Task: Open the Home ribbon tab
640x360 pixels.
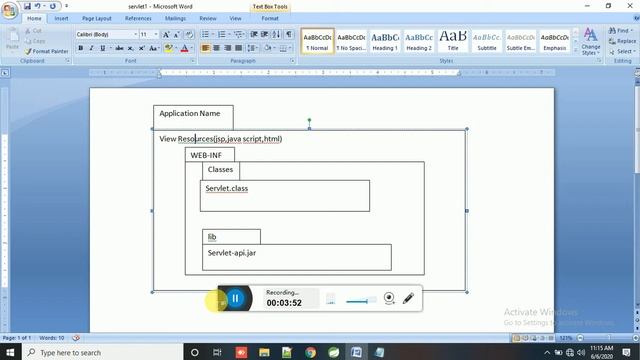Action: coord(34,18)
